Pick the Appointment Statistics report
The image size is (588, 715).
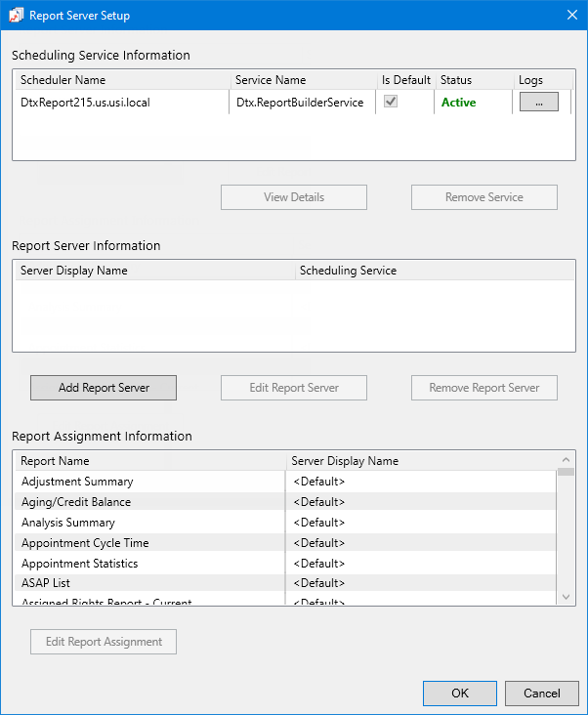pos(79,564)
